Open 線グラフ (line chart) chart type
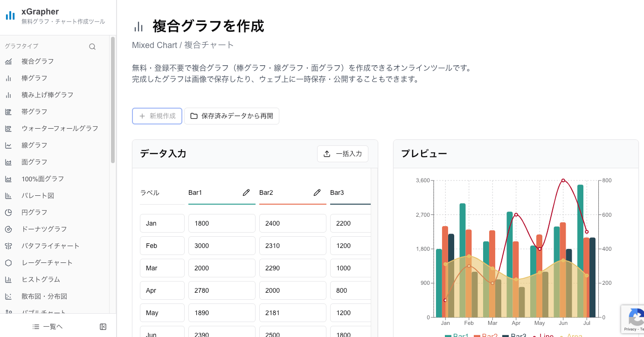Image resolution: width=644 pixels, height=337 pixels. point(34,145)
